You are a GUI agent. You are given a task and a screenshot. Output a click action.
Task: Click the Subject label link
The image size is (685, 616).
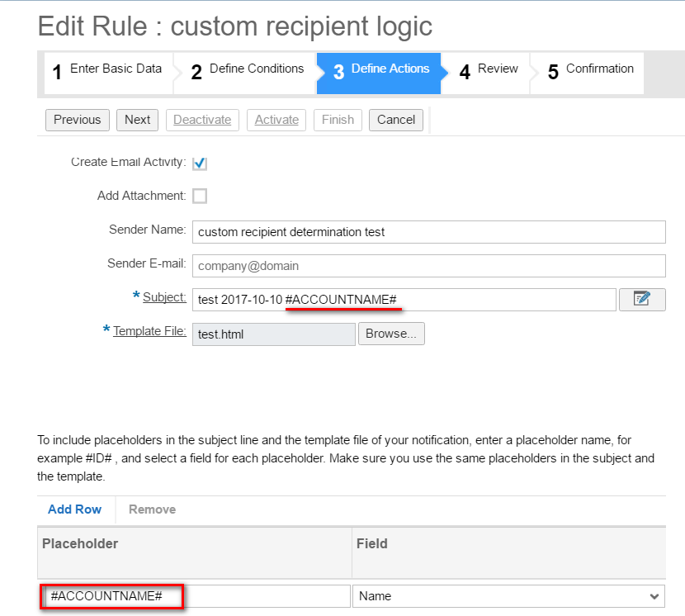pos(164,297)
